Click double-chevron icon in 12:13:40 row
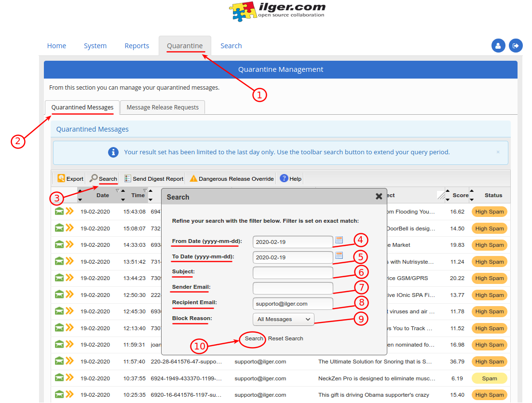The height and width of the screenshot is (403, 532). click(x=69, y=327)
